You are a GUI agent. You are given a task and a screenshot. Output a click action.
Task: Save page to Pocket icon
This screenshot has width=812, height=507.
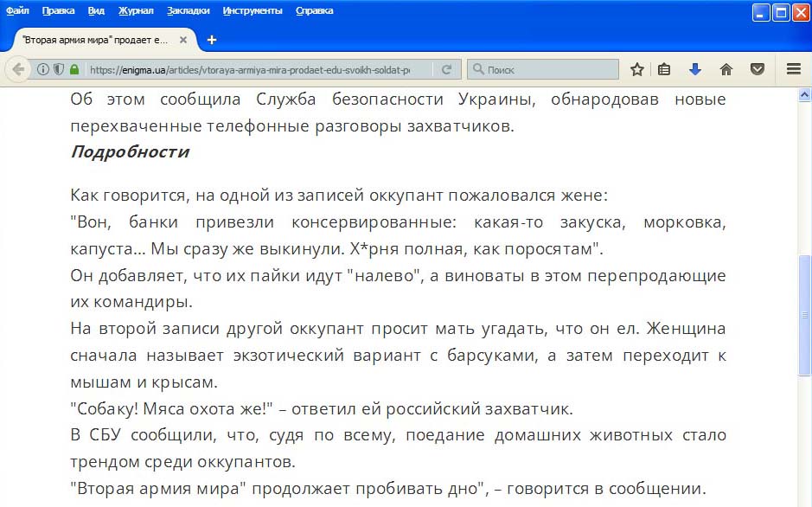758,69
